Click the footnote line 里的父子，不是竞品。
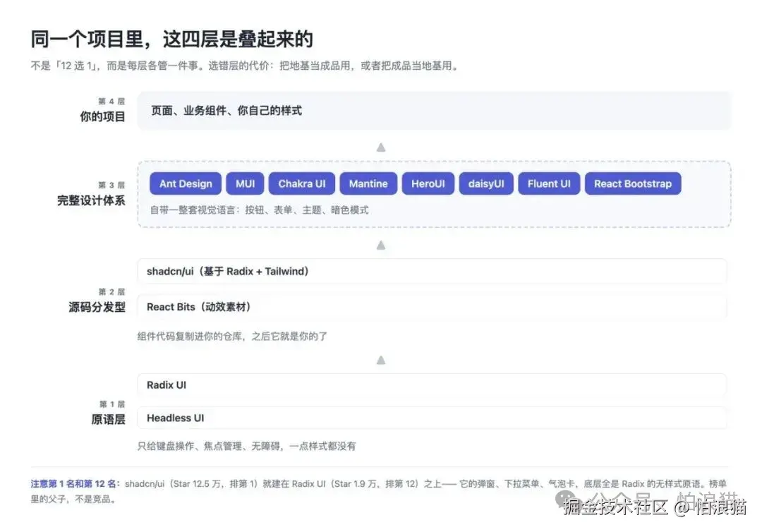 73,499
